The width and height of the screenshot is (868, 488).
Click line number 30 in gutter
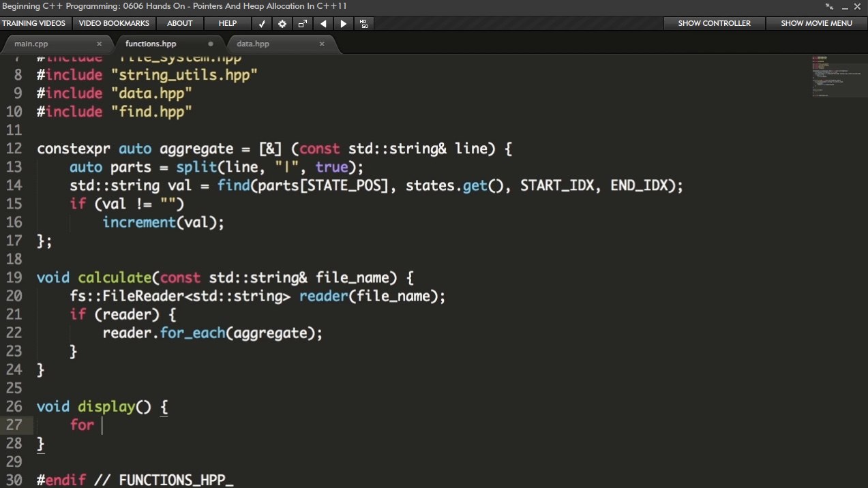[x=14, y=480]
